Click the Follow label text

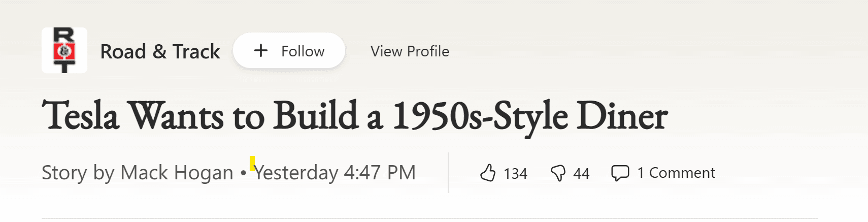pyautogui.click(x=303, y=51)
